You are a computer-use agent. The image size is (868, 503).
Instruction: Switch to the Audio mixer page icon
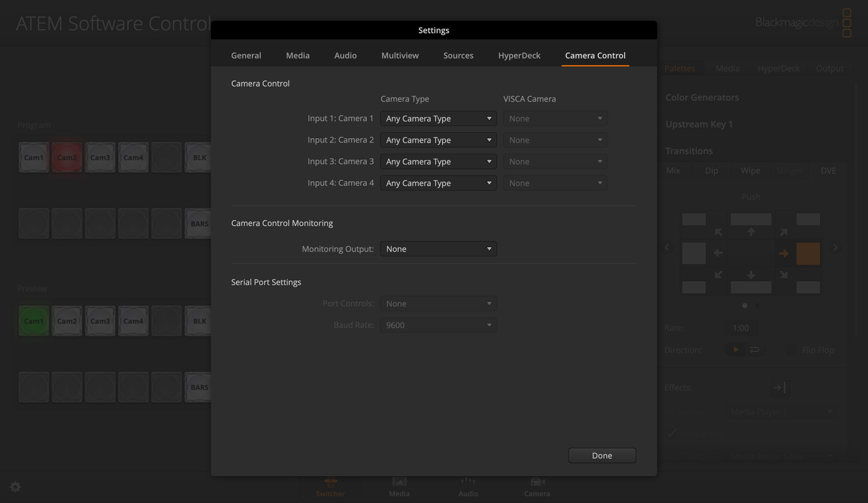click(x=468, y=486)
